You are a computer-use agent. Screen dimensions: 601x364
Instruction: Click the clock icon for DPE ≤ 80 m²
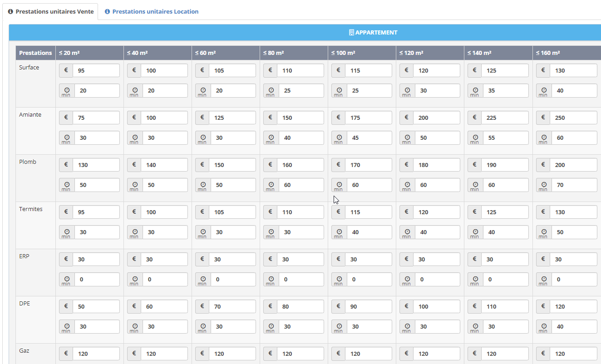point(271,326)
